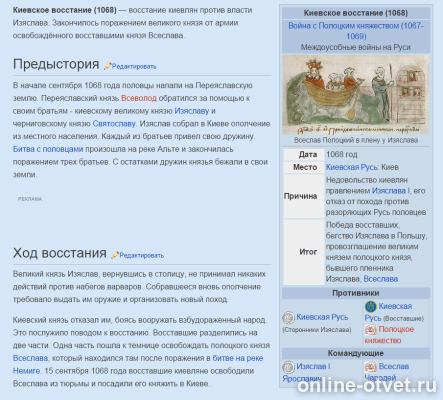Screen dimensions: 443x400
Task: Open the miniature of Всеслав in the boat
Action: click(356, 94)
